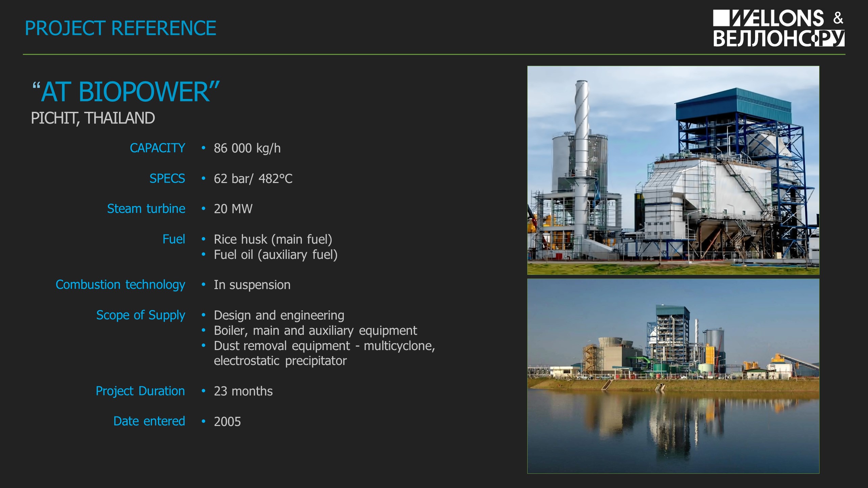
Task: Click the plant reflected in water photo
Action: point(673,376)
